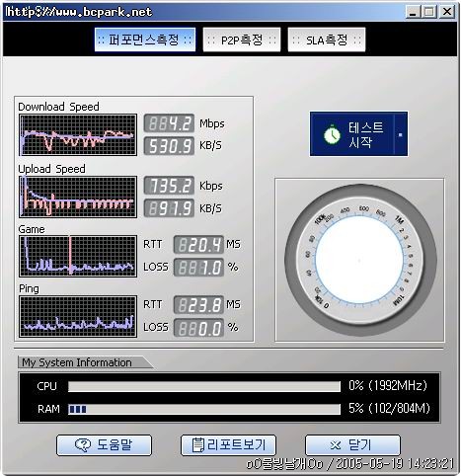The height and width of the screenshot is (476, 461).
Task: Click the 0% (1992MHz) CPU text
Action: [388, 385]
